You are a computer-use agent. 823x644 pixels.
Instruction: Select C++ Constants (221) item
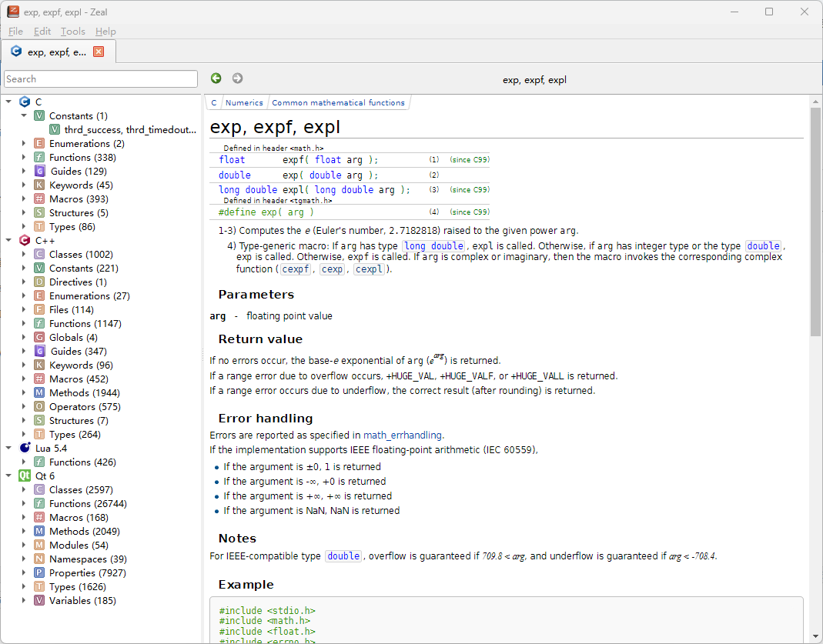coord(84,268)
